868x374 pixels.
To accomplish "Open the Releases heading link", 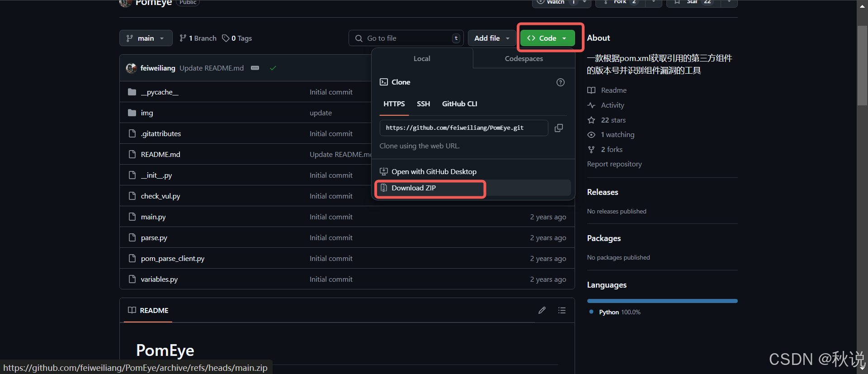I will pyautogui.click(x=603, y=192).
